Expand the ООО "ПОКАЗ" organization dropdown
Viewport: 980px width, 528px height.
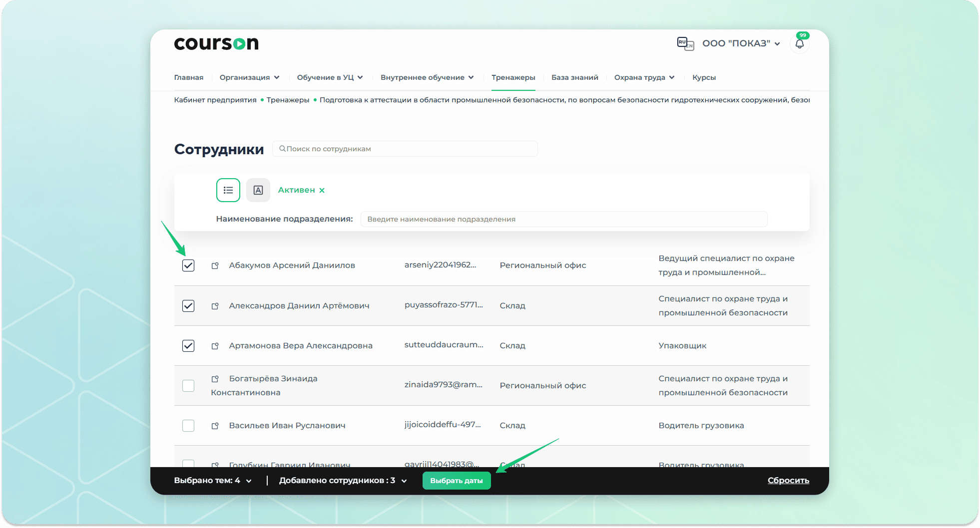[741, 43]
